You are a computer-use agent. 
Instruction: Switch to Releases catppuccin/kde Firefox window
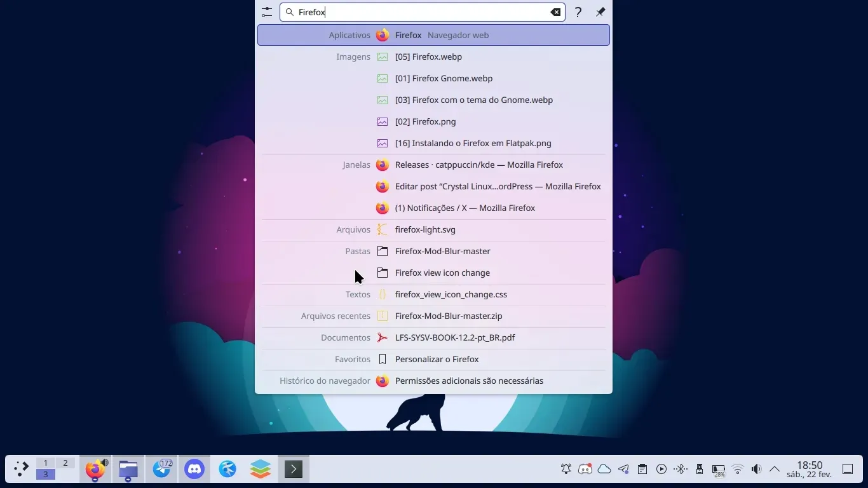click(x=478, y=165)
